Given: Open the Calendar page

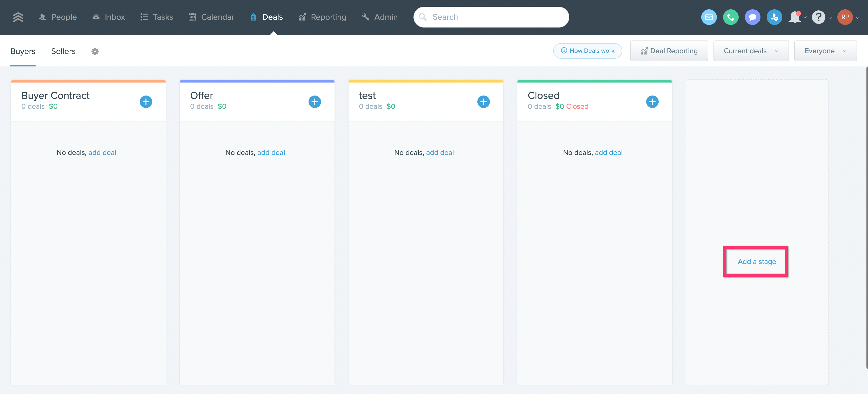Looking at the screenshot, I should pyautogui.click(x=211, y=17).
